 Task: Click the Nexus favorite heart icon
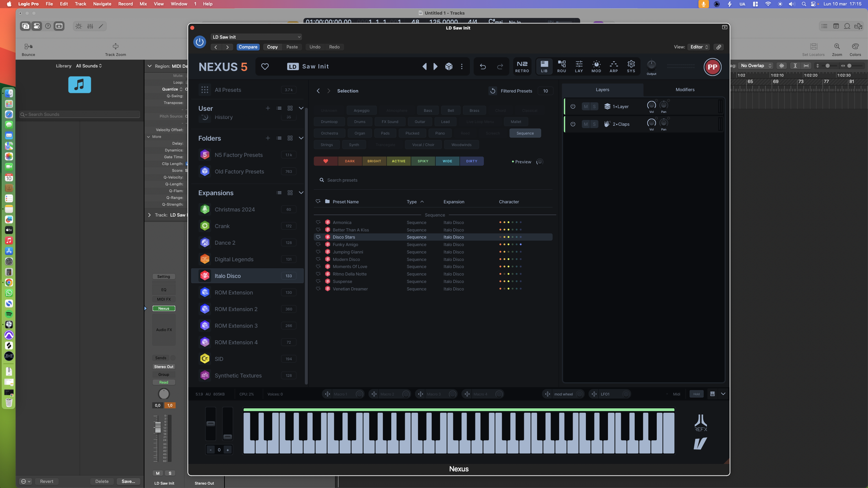pos(265,66)
